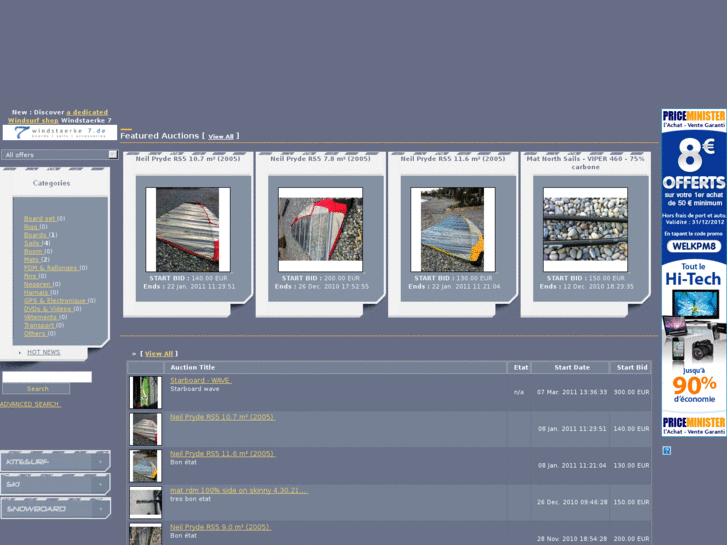
Task: Select the PDM & Rallonges category
Action: pos(51,268)
